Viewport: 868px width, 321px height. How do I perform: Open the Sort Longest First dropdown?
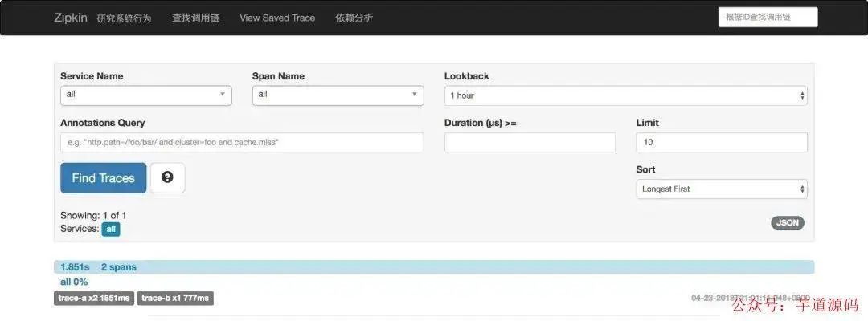pos(721,189)
